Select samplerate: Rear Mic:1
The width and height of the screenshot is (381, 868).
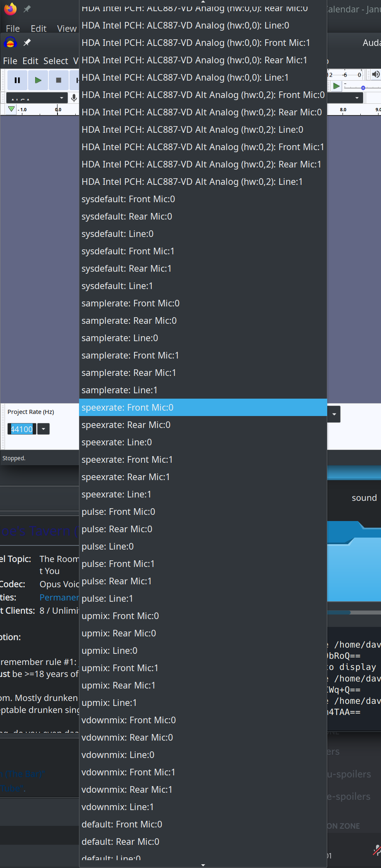tap(203, 373)
